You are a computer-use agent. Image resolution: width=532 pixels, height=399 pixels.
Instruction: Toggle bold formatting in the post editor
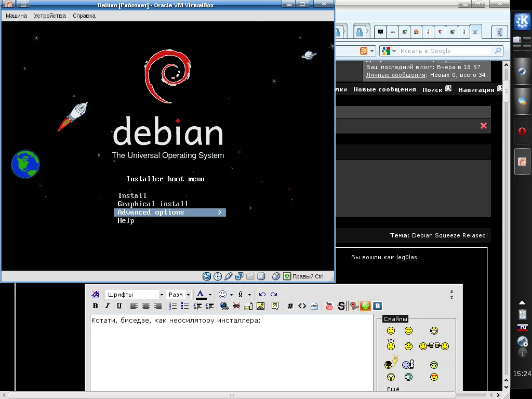96,306
